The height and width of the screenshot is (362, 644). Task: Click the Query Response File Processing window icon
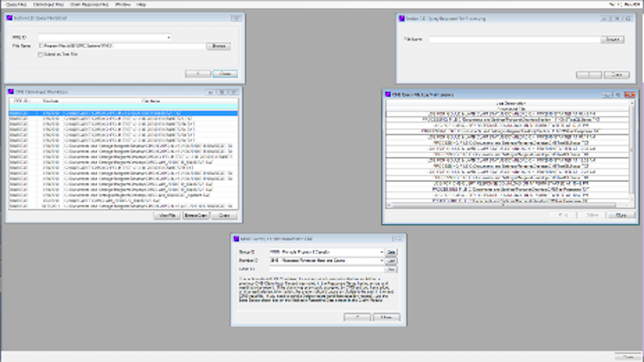coord(402,19)
